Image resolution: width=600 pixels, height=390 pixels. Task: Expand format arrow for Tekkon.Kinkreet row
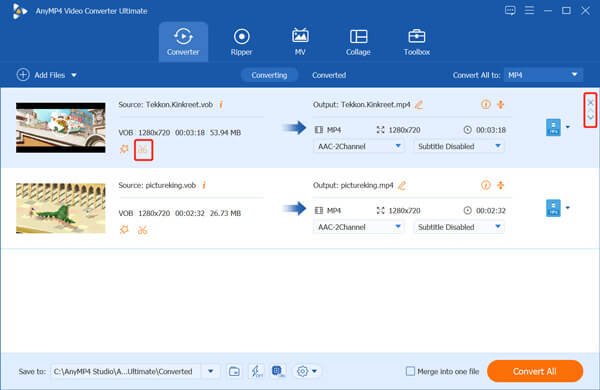tap(568, 127)
